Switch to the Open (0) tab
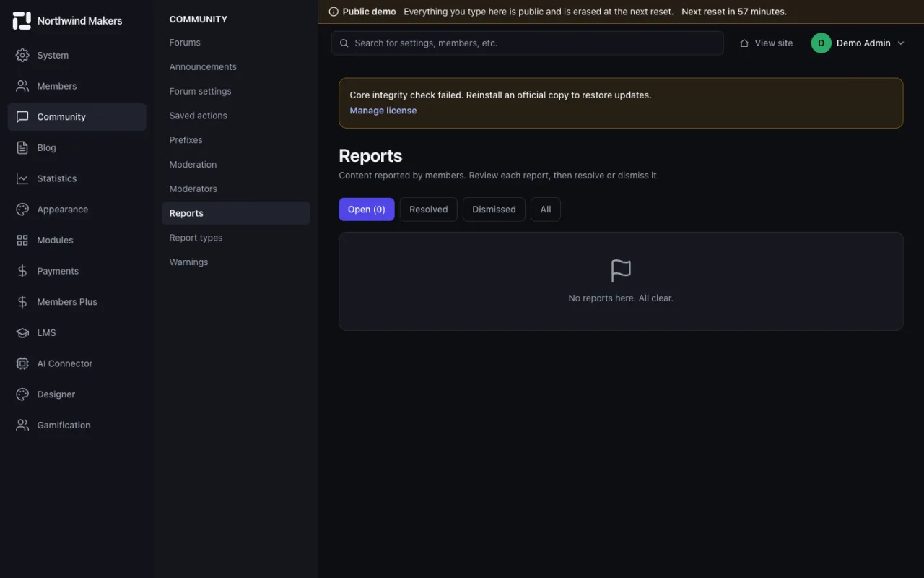The image size is (924, 578). pos(367,210)
